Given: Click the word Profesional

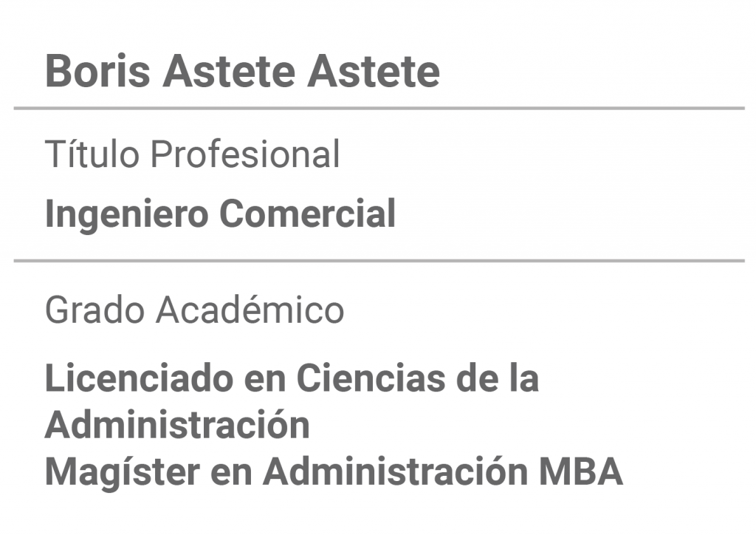Looking at the screenshot, I should click(245, 154).
